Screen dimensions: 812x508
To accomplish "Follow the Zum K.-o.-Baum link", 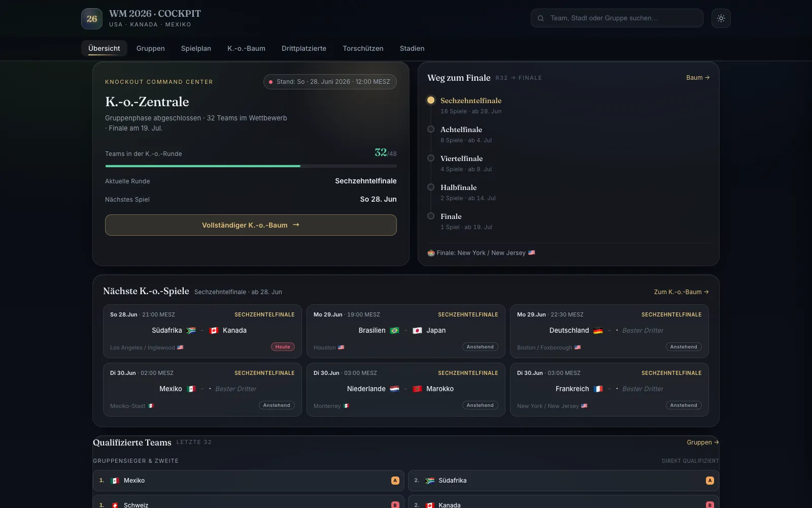I will coord(681,292).
